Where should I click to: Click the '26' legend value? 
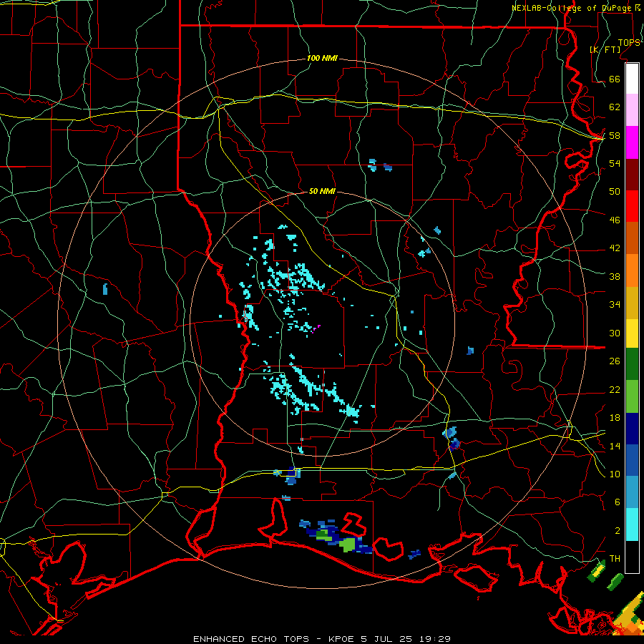tap(615, 361)
